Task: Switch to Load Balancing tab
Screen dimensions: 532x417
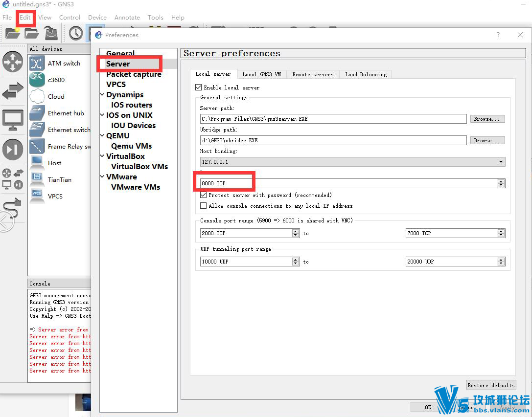Action: 366,74
